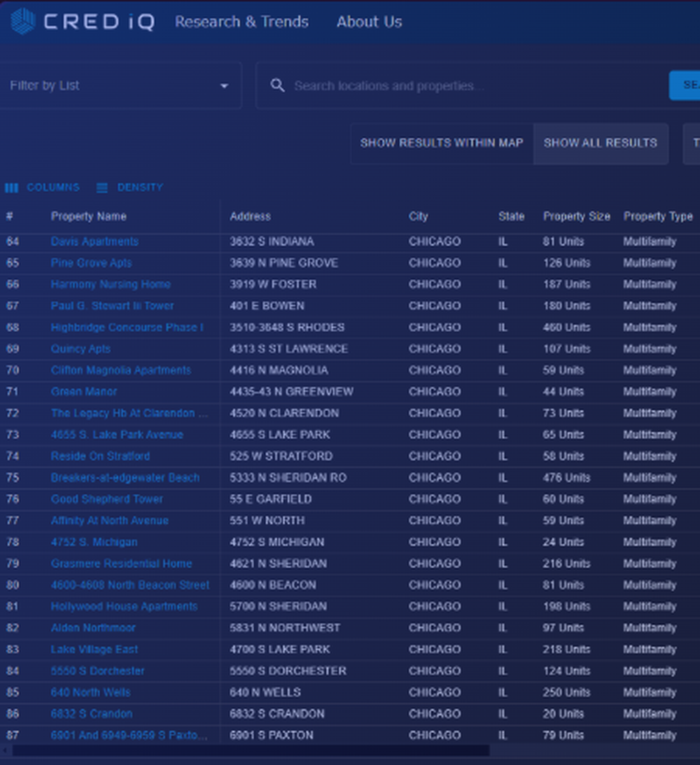Click the DENSITY text label
The width and height of the screenshot is (700, 765).
[140, 188]
